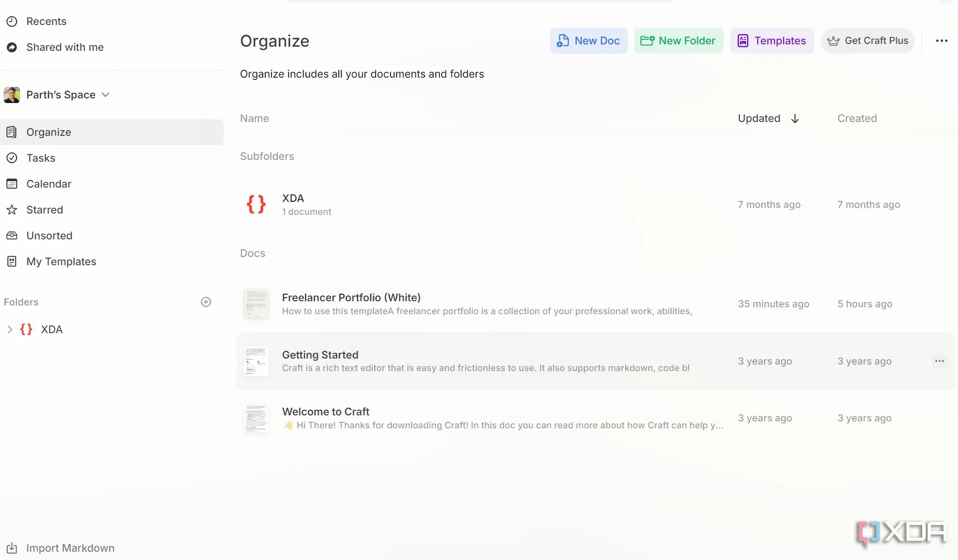
Task: Click the '1 document' label under XDA
Action: click(307, 212)
